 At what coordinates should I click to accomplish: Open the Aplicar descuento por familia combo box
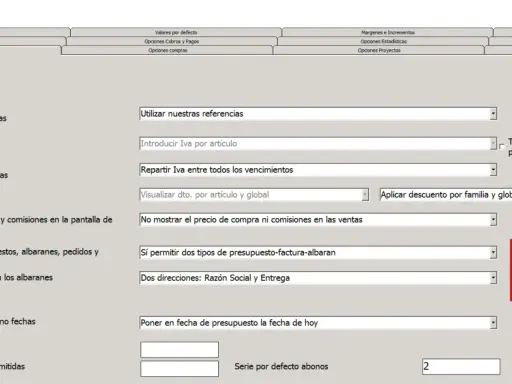(x=446, y=195)
